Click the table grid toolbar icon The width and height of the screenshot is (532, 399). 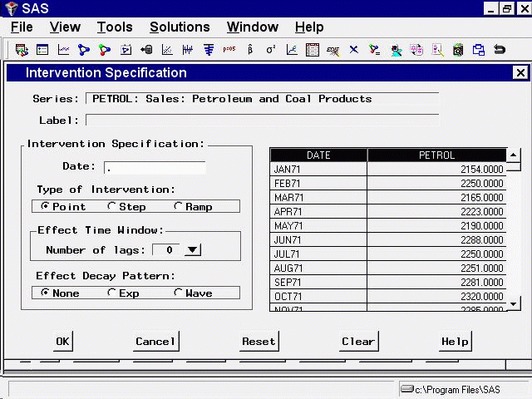pos(313,50)
